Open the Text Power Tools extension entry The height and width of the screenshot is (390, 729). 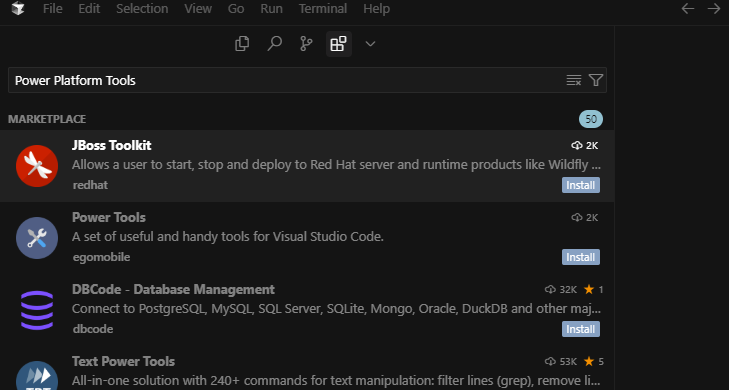(307, 370)
